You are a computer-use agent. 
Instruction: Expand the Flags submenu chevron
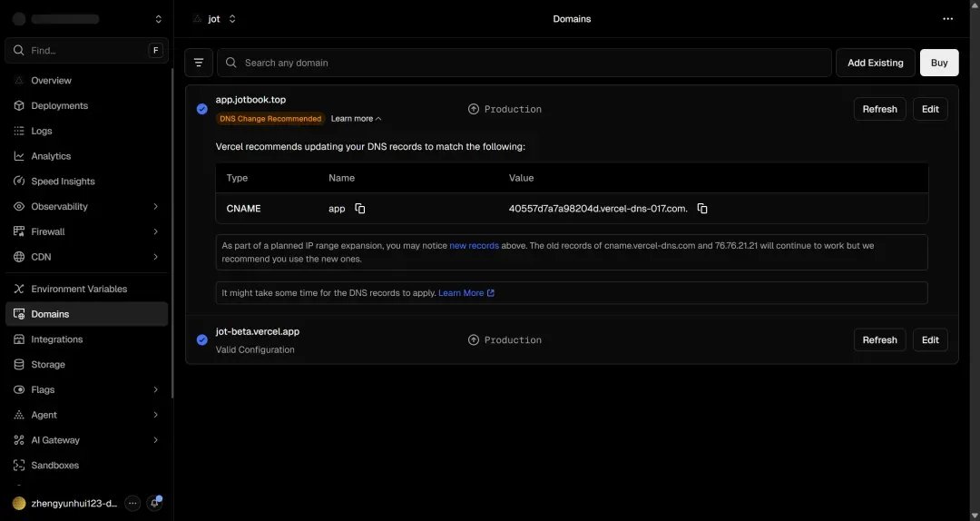(x=156, y=389)
